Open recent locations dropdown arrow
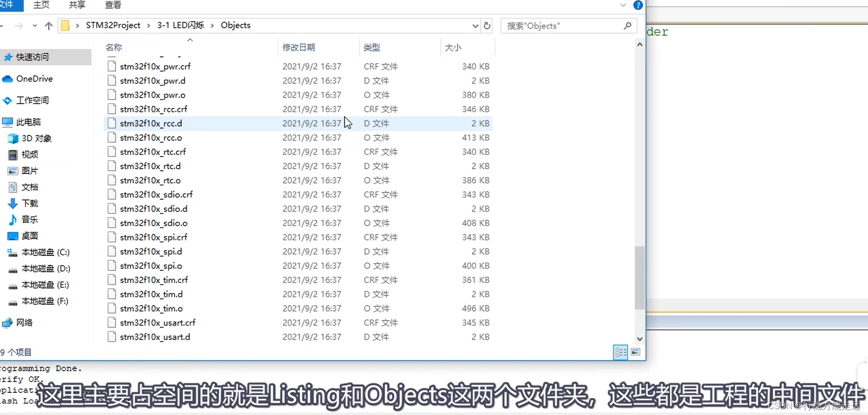The height and width of the screenshot is (415, 868). pos(35,26)
